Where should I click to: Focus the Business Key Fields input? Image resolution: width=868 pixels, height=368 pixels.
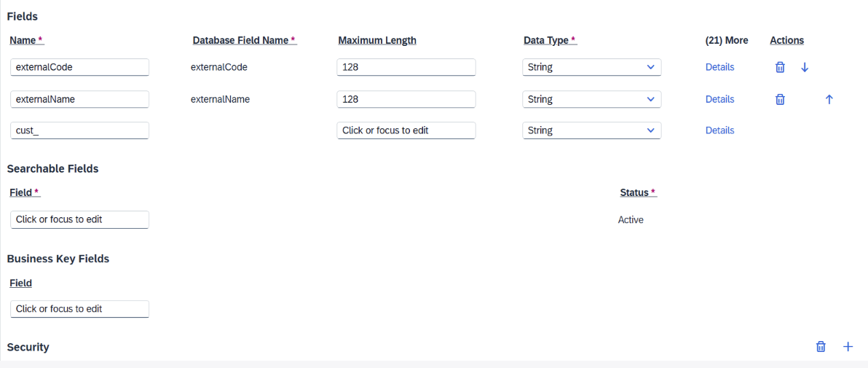pos(79,309)
